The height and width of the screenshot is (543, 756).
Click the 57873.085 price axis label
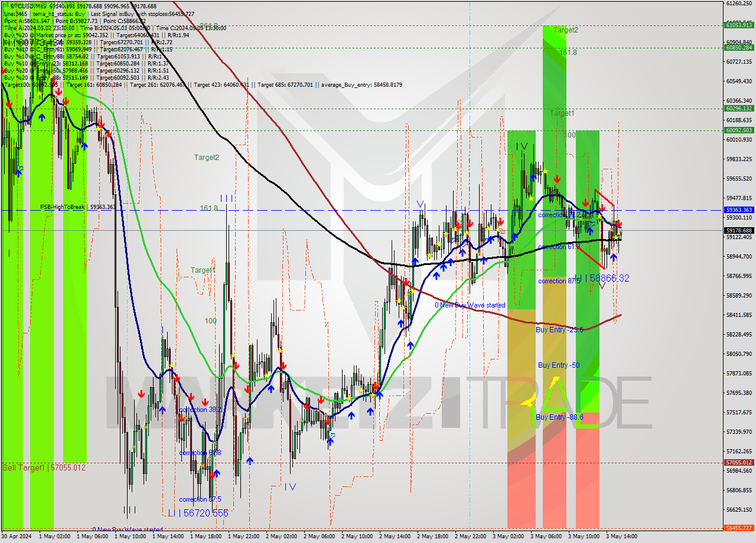coord(739,373)
